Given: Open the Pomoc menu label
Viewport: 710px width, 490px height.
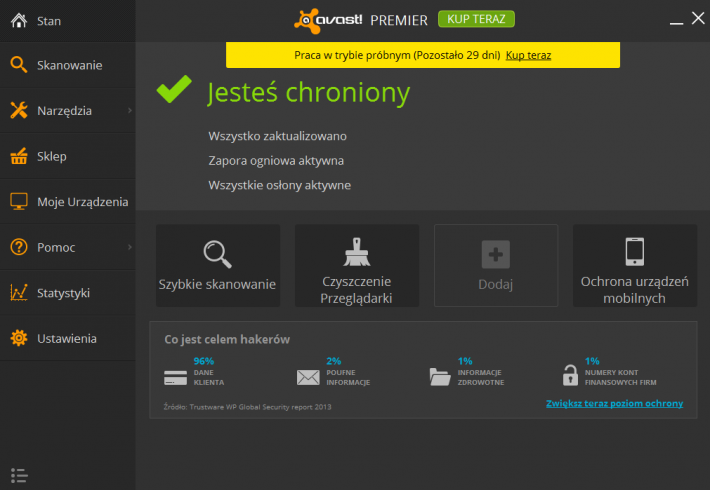Looking at the screenshot, I should click(56, 247).
